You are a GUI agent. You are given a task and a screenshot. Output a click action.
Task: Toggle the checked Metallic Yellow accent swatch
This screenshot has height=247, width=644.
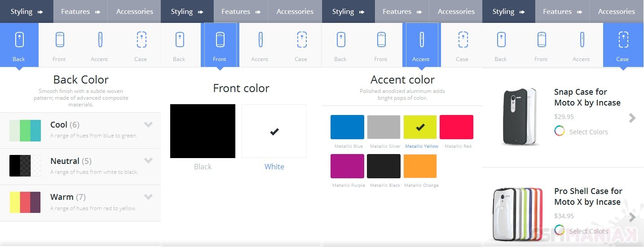click(420, 127)
